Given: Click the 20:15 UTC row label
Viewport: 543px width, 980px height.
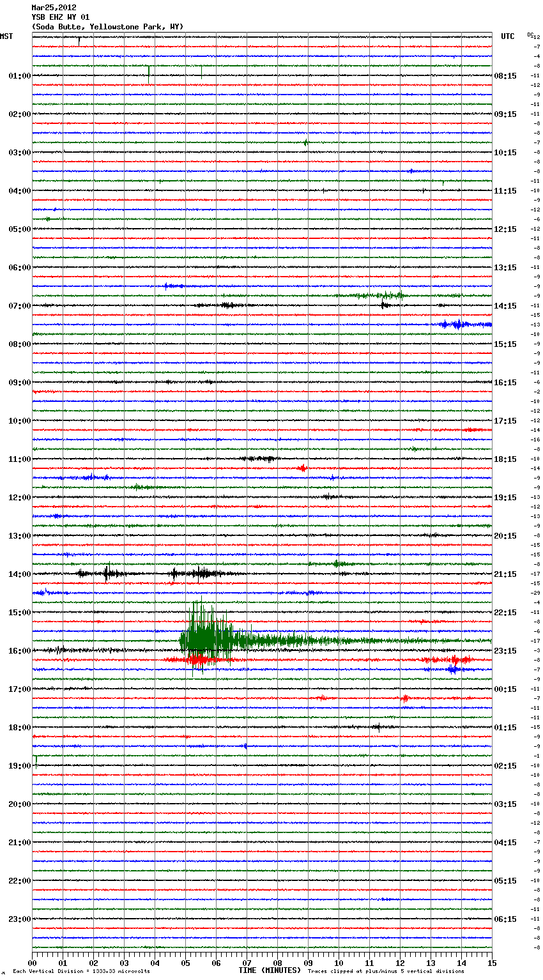Looking at the screenshot, I should 505,536.
